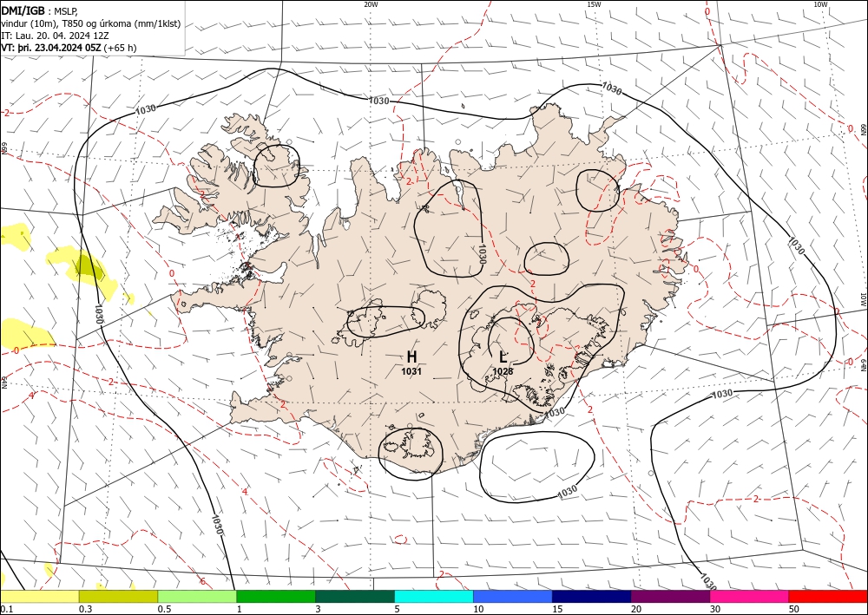This screenshot has height=615, width=868.
Task: Select the 1031 pressure value under H
Action: pos(411,371)
